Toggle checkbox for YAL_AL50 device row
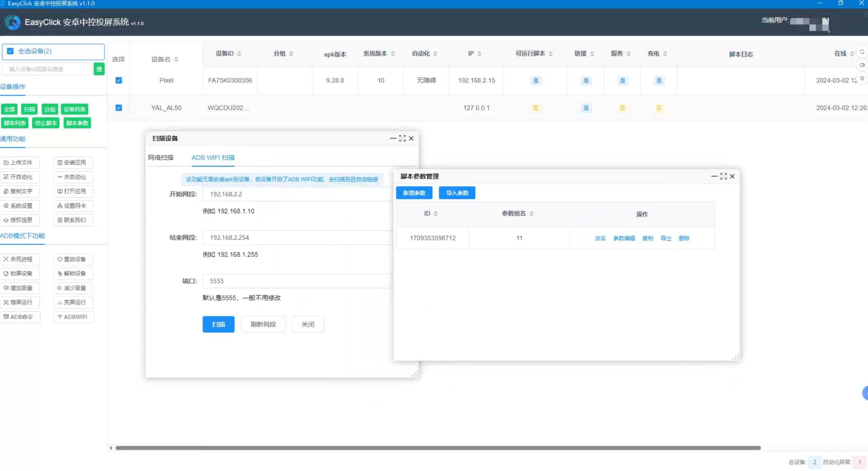This screenshot has height=471, width=868. tap(119, 107)
